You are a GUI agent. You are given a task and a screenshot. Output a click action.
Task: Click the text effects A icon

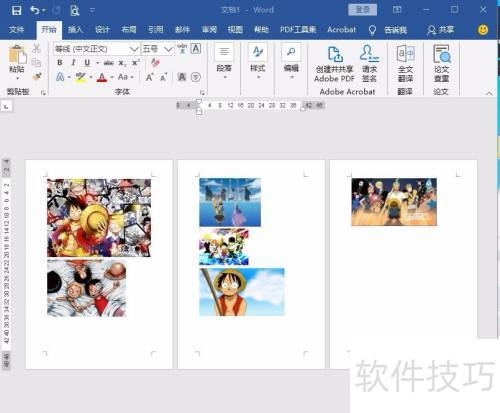coord(60,77)
